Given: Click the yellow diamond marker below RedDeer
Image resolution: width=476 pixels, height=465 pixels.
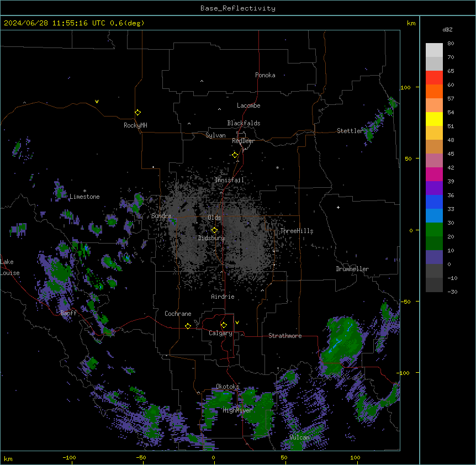Looking at the screenshot, I should [235, 155].
